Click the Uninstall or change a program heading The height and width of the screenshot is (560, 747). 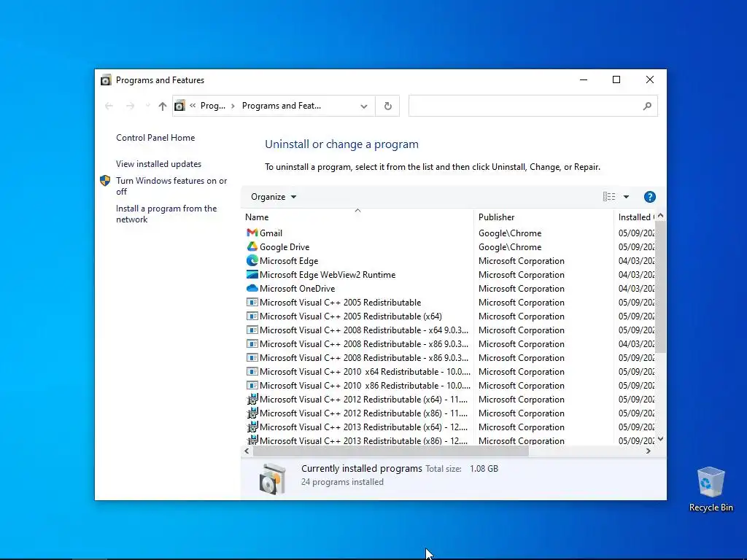point(341,144)
